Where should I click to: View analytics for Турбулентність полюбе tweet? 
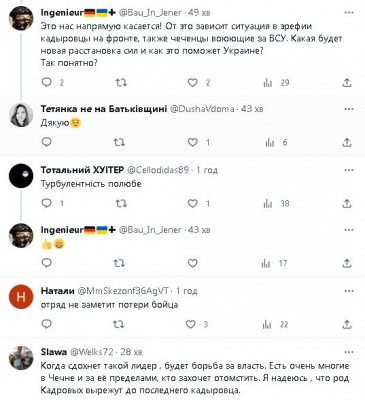coord(268,203)
